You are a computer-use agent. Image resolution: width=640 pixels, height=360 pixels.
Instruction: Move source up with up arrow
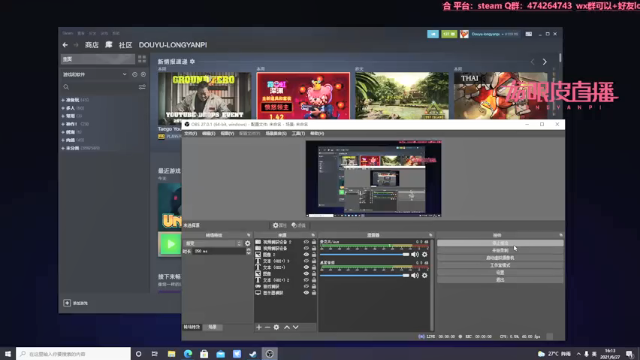point(287,327)
